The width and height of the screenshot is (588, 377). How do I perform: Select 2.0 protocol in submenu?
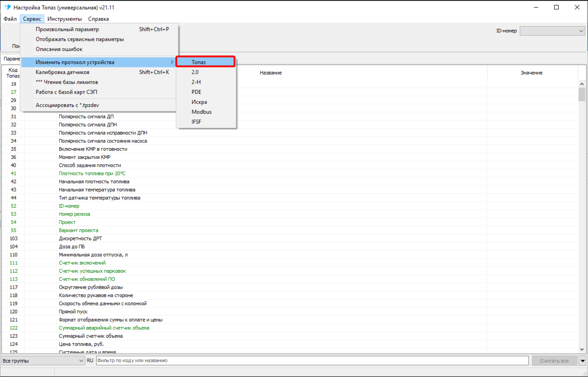coord(206,72)
